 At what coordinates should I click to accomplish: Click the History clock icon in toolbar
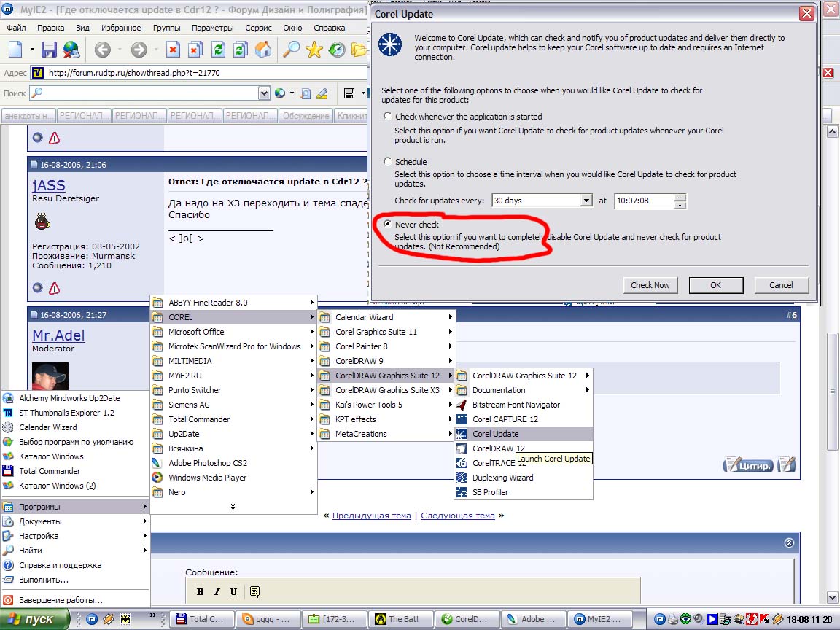[x=336, y=50]
